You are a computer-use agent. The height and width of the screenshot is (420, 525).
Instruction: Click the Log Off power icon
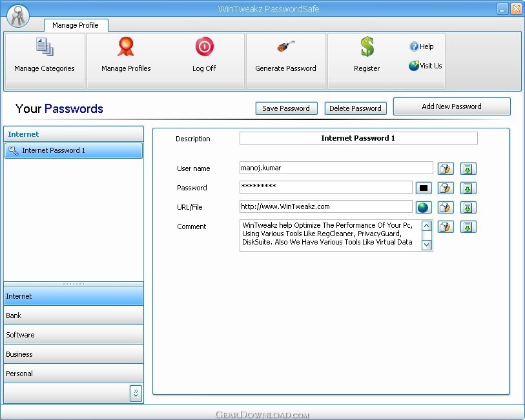click(204, 47)
